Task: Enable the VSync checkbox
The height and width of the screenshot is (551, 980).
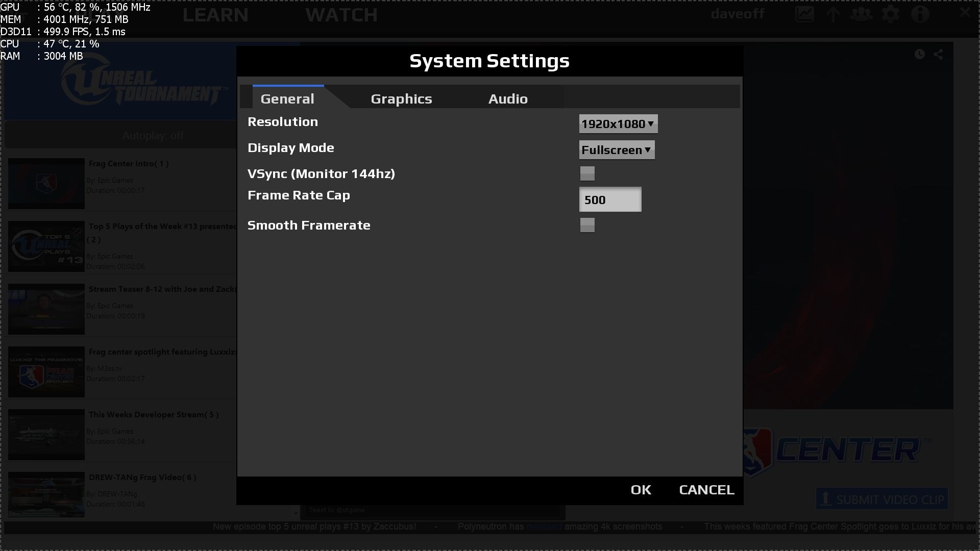Action: point(587,173)
